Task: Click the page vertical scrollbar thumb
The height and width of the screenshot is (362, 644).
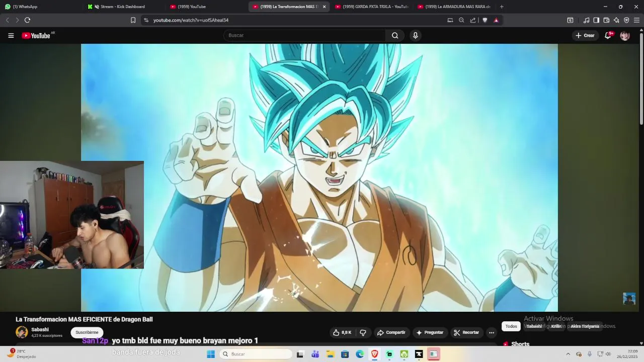Action: coord(641,78)
